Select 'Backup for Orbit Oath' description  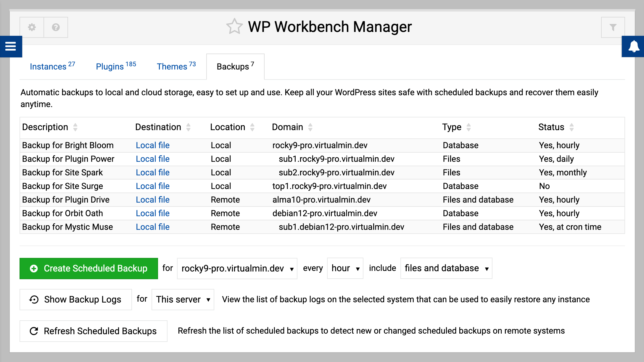pos(62,213)
